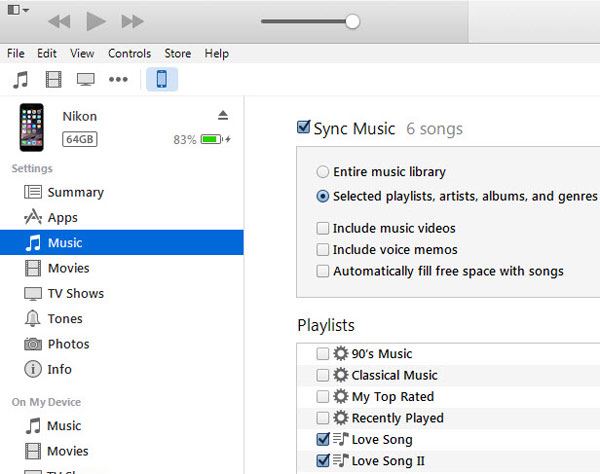
Task: Open the more media types ellipsis
Action: tap(118, 80)
